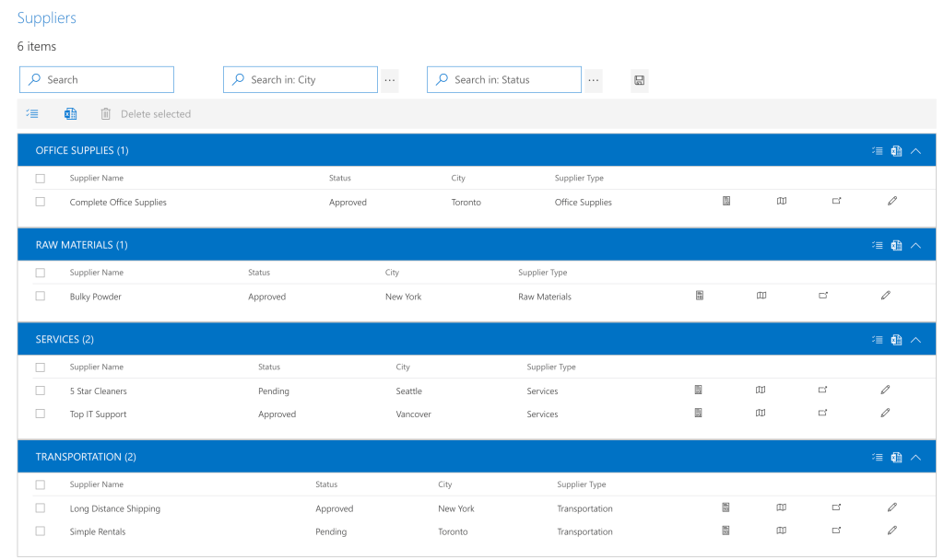This screenshot has height=560, width=944.
Task: Open the SERVICES group header
Action: (64, 339)
